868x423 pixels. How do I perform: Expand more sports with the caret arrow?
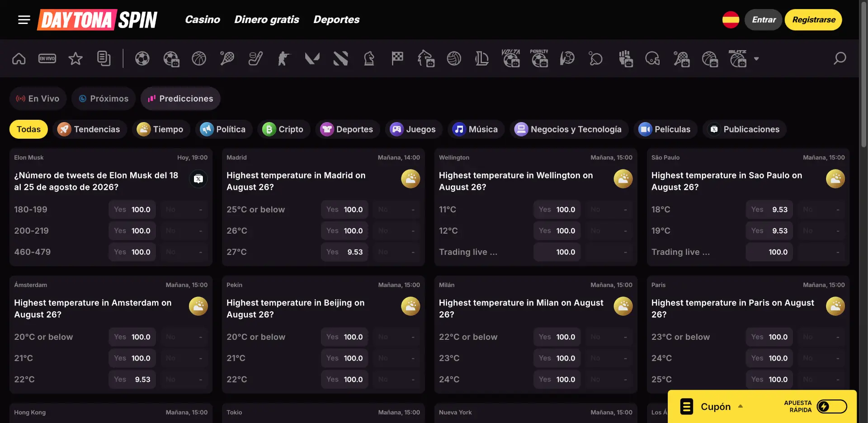(x=756, y=59)
